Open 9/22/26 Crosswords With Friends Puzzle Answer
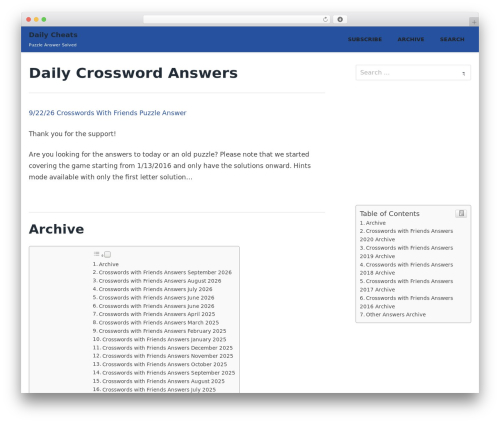The width and height of the screenshot is (500, 423). [107, 113]
